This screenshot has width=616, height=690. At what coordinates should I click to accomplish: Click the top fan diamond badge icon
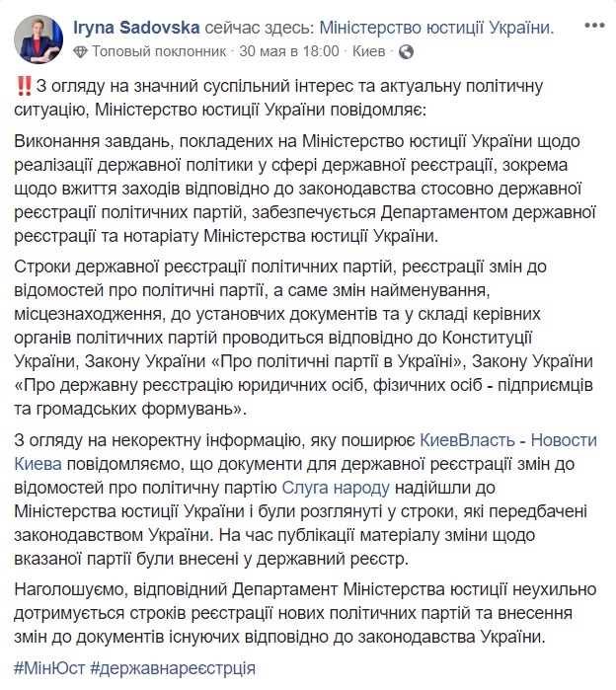(x=80, y=51)
